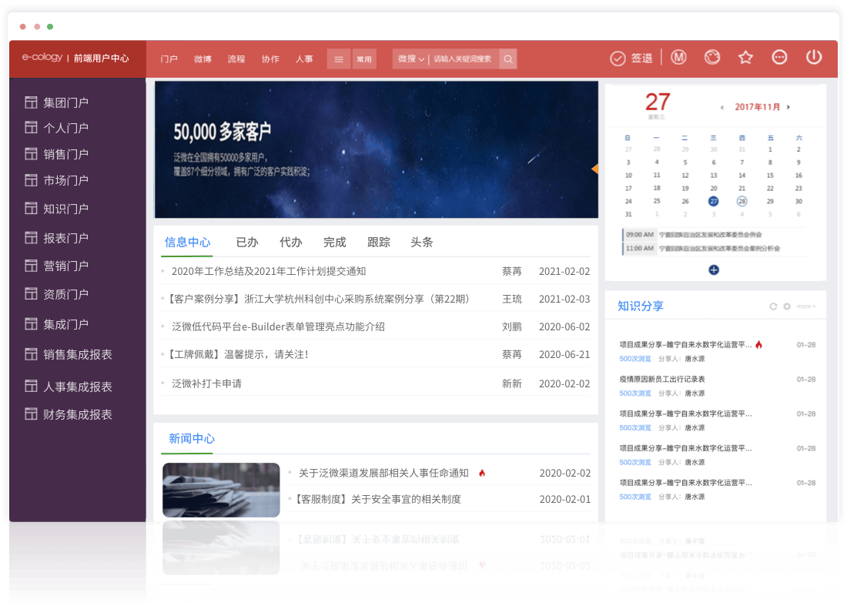Open favorites via the star icon
The width and height of the screenshot is (847, 616).
point(745,58)
